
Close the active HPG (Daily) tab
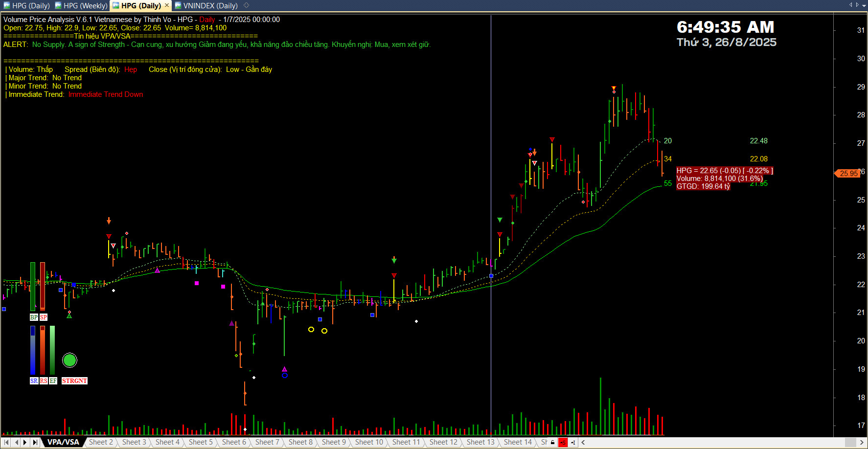167,5
